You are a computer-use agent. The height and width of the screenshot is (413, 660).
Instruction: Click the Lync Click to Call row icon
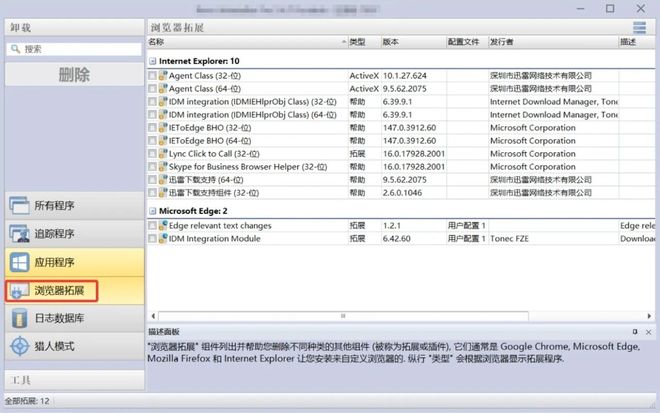163,154
